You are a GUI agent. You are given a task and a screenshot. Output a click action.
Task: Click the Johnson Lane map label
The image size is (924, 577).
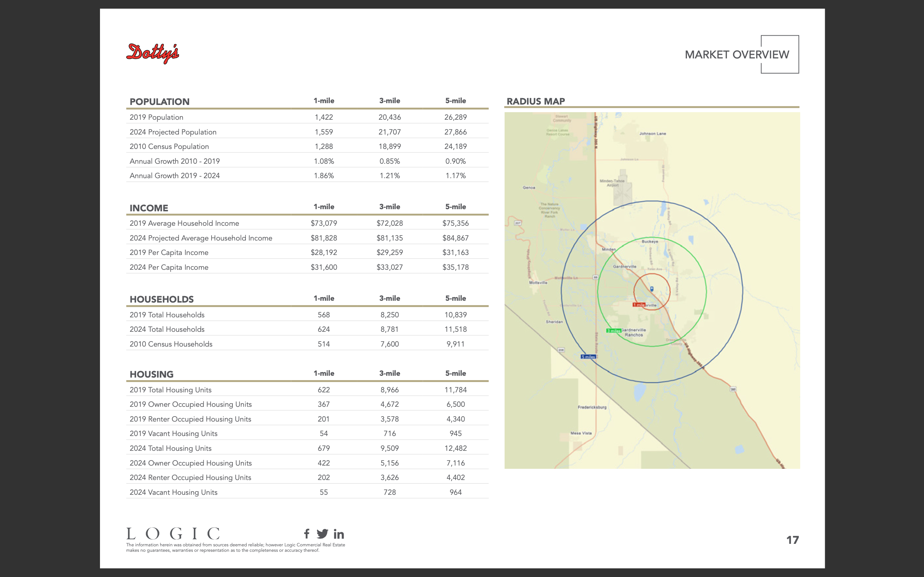(653, 133)
